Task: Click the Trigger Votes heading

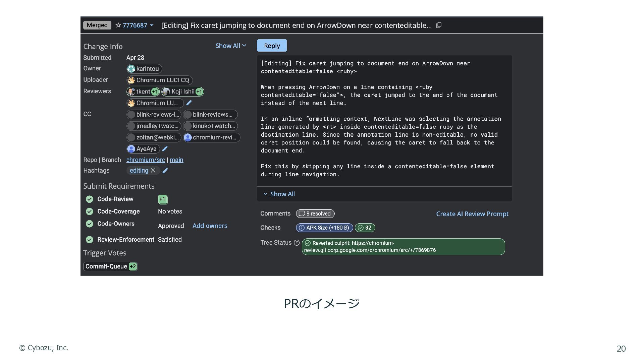Action: coord(105,253)
